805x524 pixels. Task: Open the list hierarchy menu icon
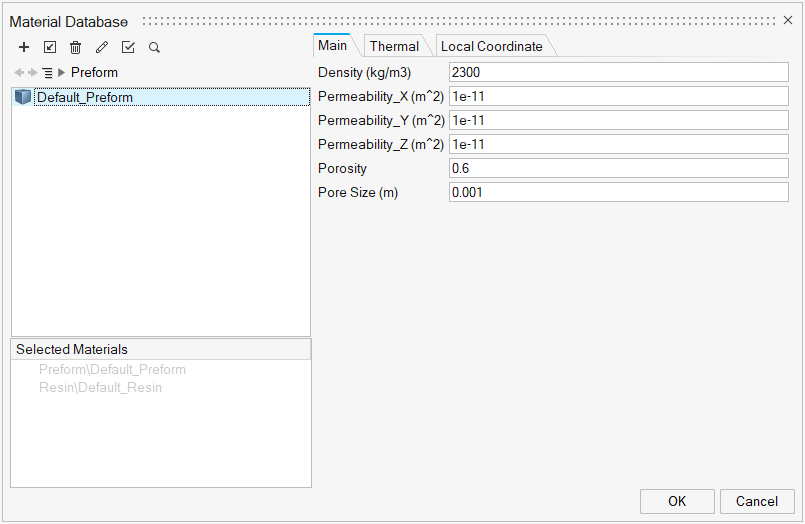(47, 73)
